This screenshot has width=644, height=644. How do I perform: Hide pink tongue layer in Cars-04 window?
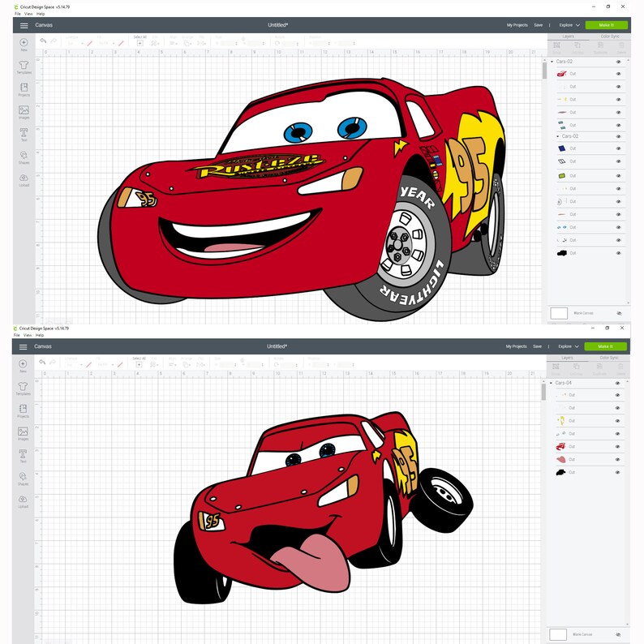pos(617,460)
